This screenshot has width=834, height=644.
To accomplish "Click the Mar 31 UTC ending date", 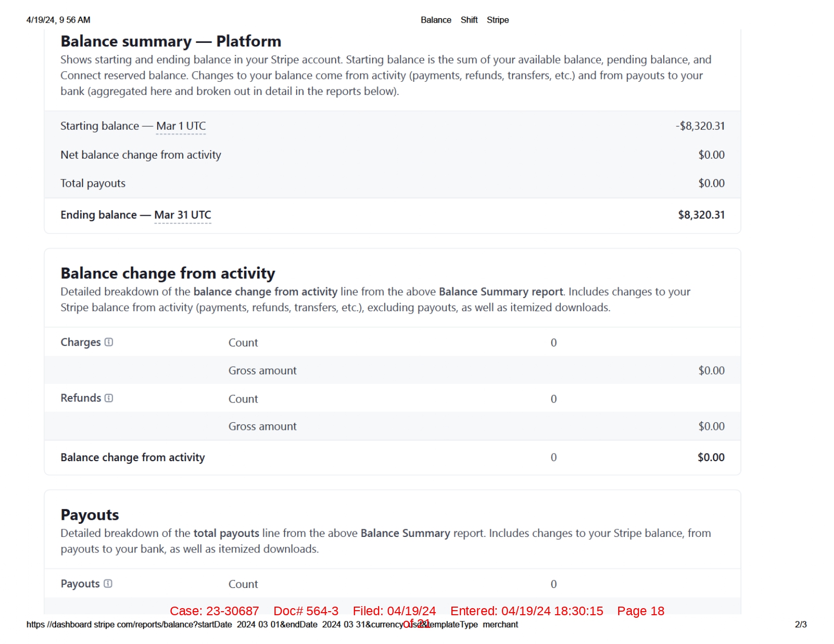I will point(182,215).
